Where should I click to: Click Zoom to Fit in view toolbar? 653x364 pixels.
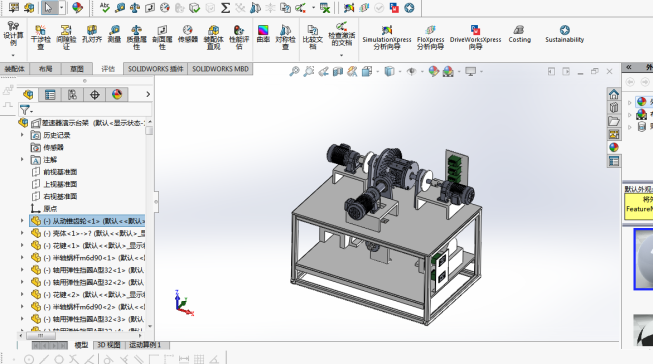pyautogui.click(x=294, y=72)
